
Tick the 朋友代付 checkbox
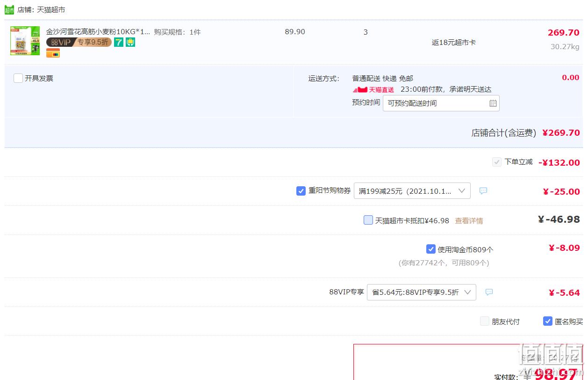(x=485, y=321)
